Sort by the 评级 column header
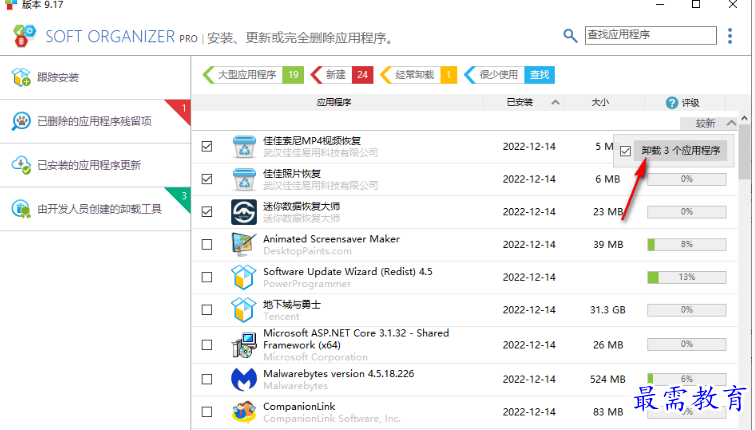This screenshot has width=755, height=430. coord(685,103)
